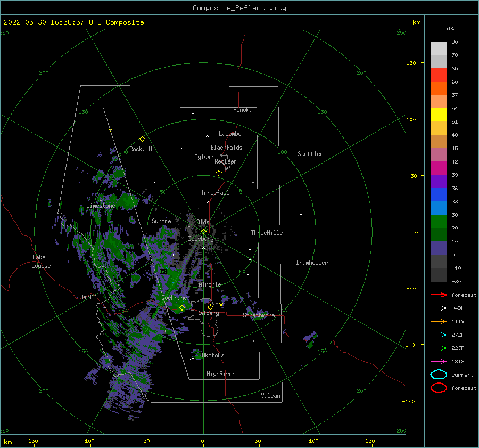Pick the green 30 dBZ color swatch

439,221
